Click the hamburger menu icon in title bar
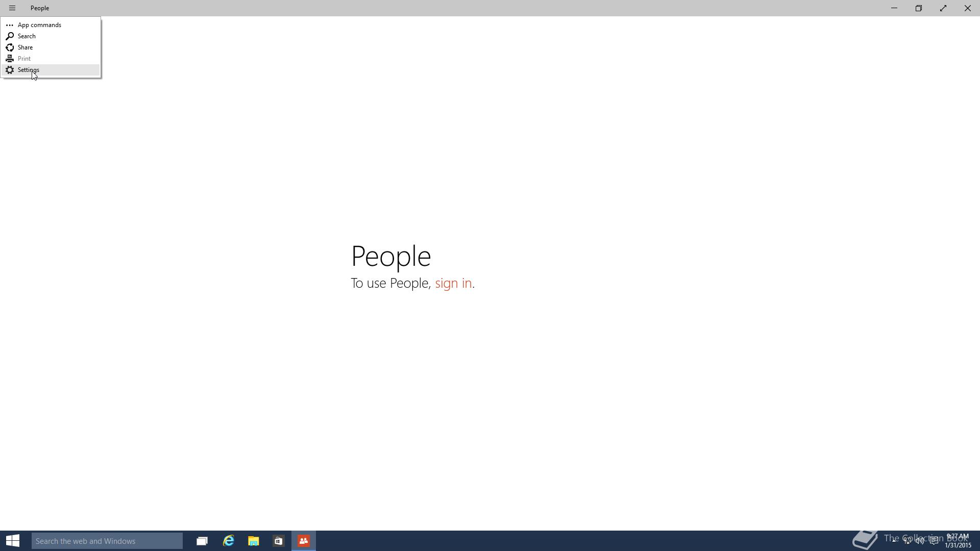 click(x=12, y=8)
